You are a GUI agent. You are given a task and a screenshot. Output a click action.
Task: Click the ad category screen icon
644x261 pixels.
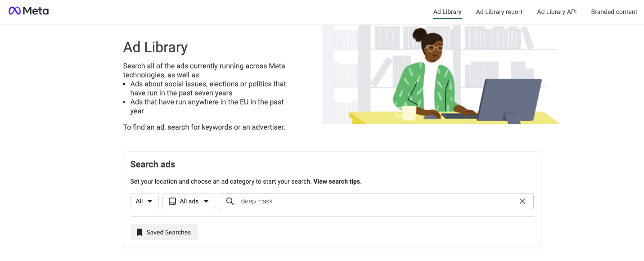tap(172, 201)
